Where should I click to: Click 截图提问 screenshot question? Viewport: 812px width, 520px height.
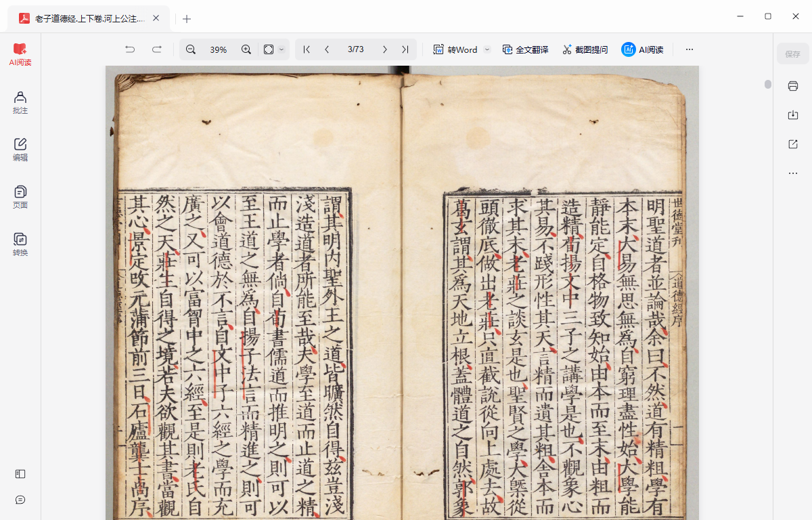[585, 49]
